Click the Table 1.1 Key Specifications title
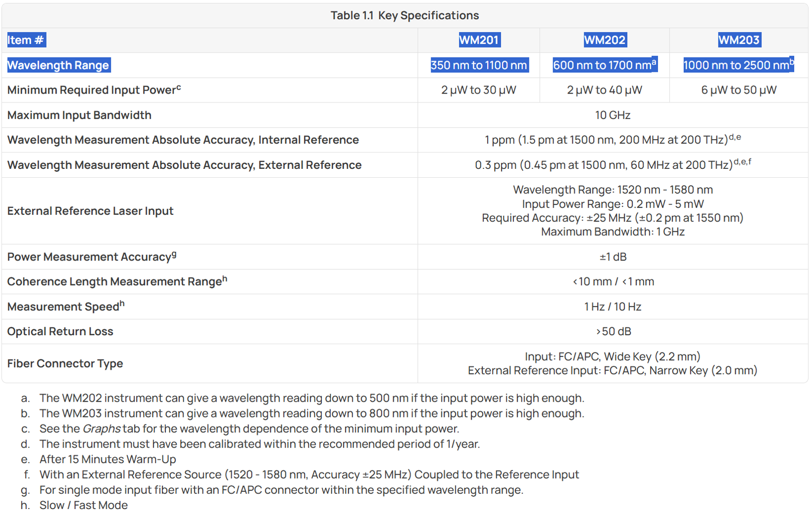The image size is (812, 513). click(x=405, y=15)
